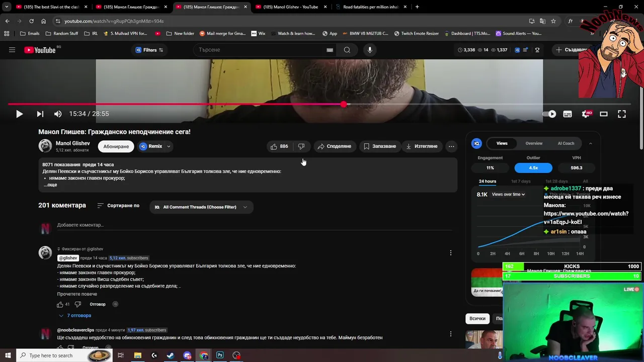644x362 pixels.
Task: Save video with Запазване button
Action: [380, 146]
